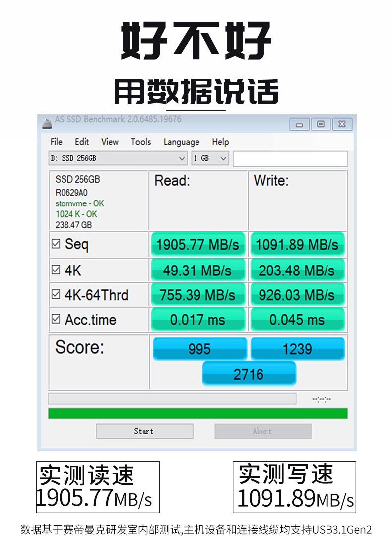Maximize the benchmark window

click(321, 124)
